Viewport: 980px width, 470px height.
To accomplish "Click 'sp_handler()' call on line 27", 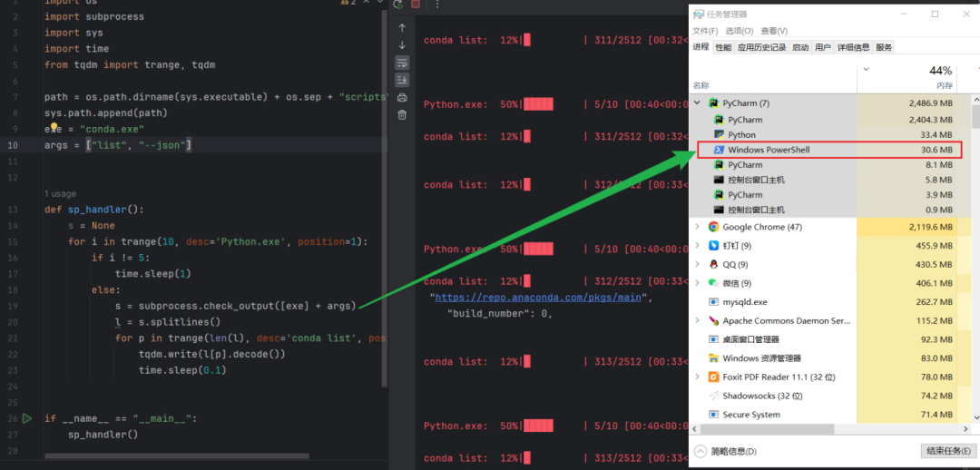I will [103, 435].
